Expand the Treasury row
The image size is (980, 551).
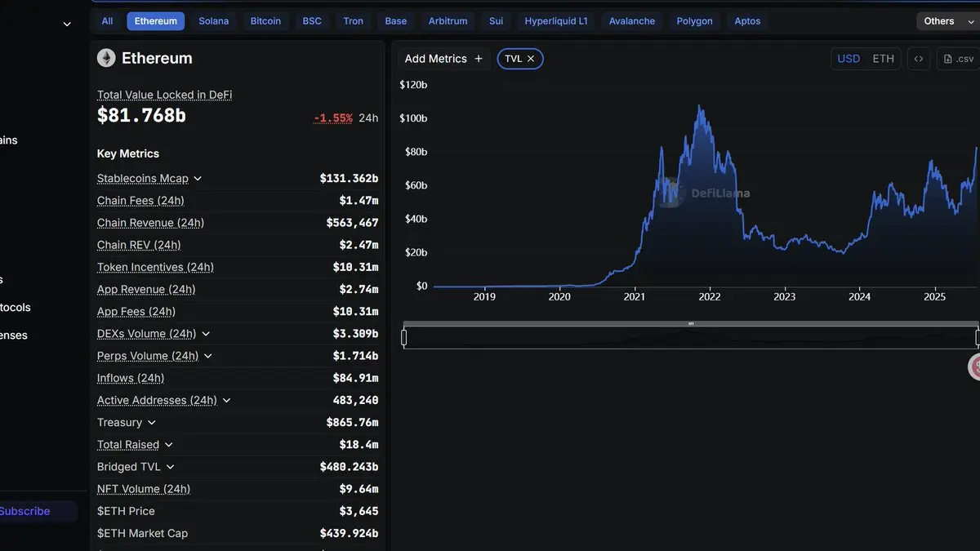(151, 423)
